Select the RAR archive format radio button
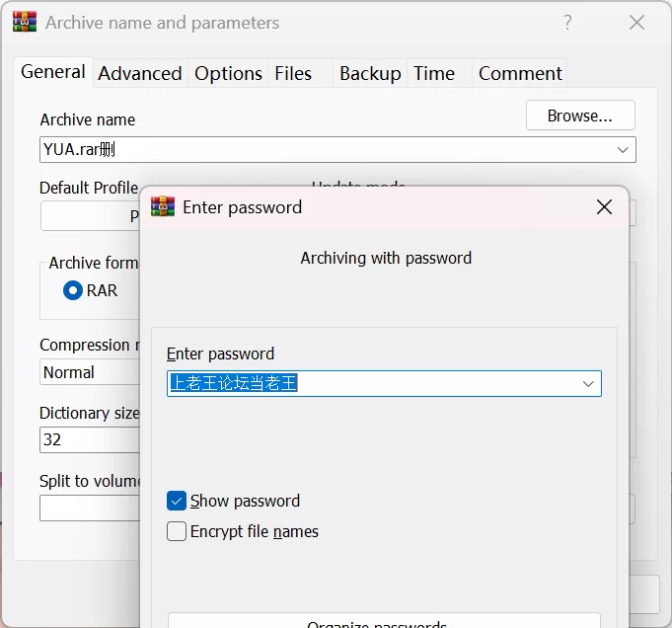This screenshot has height=628, width=672. 73,290
